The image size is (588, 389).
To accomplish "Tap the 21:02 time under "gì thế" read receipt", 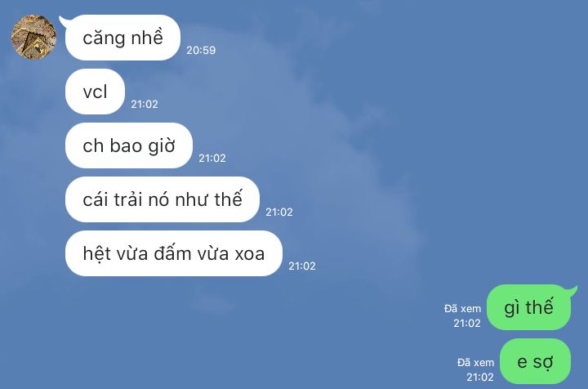I will pyautogui.click(x=467, y=323).
